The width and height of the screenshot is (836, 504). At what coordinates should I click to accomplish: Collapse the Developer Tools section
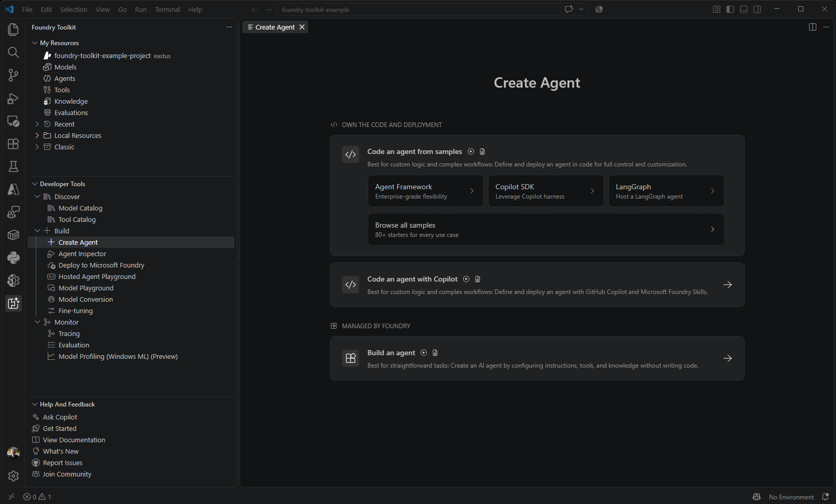pyautogui.click(x=35, y=184)
